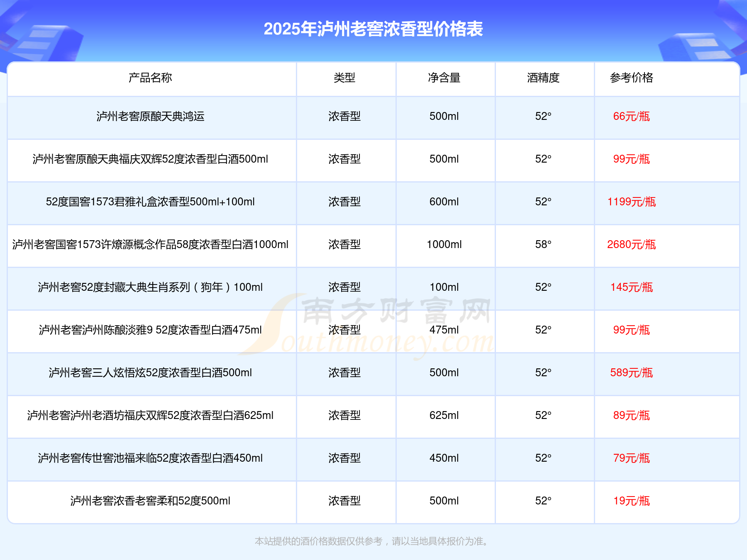Click the 1199元/瓶 price

(632, 202)
